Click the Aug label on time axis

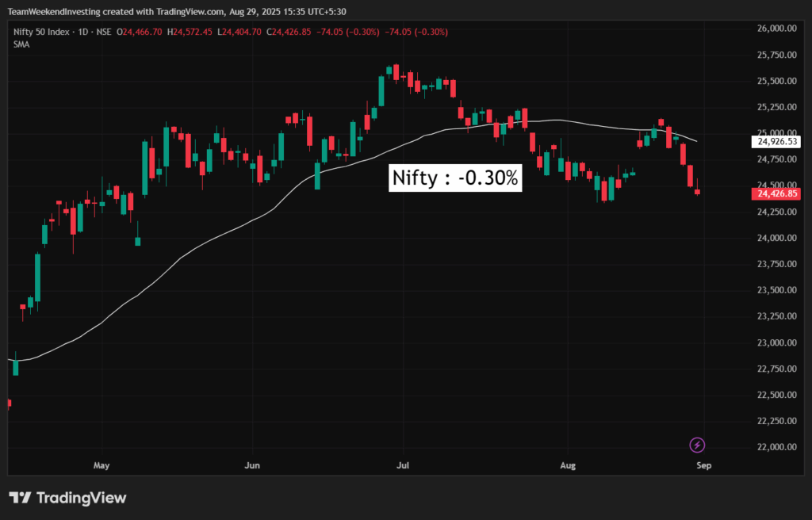click(x=568, y=465)
